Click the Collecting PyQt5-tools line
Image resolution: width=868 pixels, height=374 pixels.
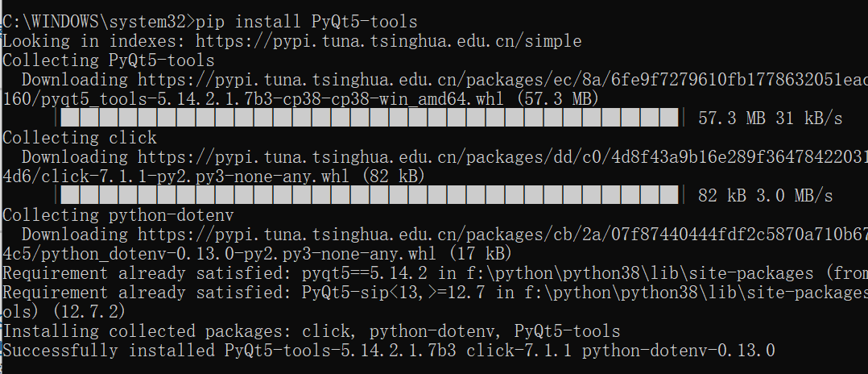[x=109, y=60]
